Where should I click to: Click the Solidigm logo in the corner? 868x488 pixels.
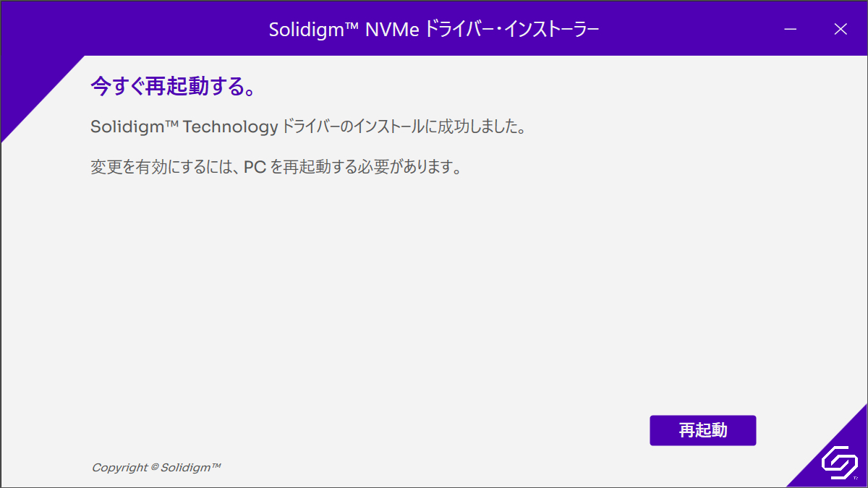839,463
